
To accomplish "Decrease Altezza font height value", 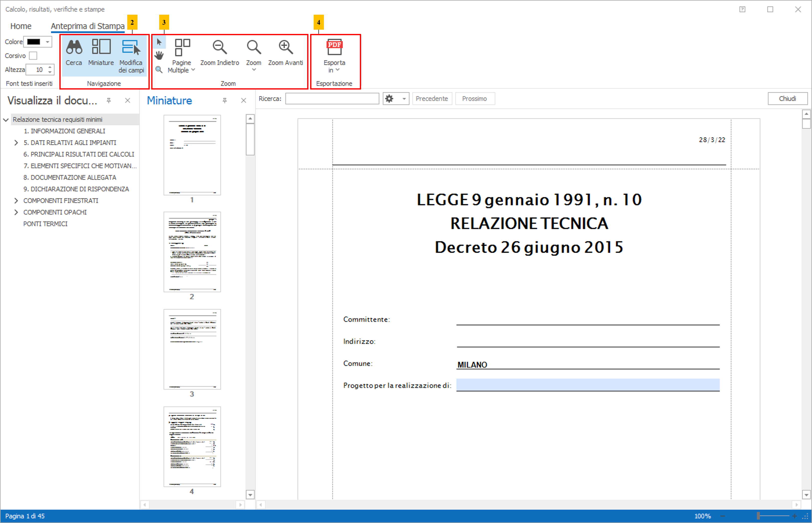I will click(x=50, y=72).
